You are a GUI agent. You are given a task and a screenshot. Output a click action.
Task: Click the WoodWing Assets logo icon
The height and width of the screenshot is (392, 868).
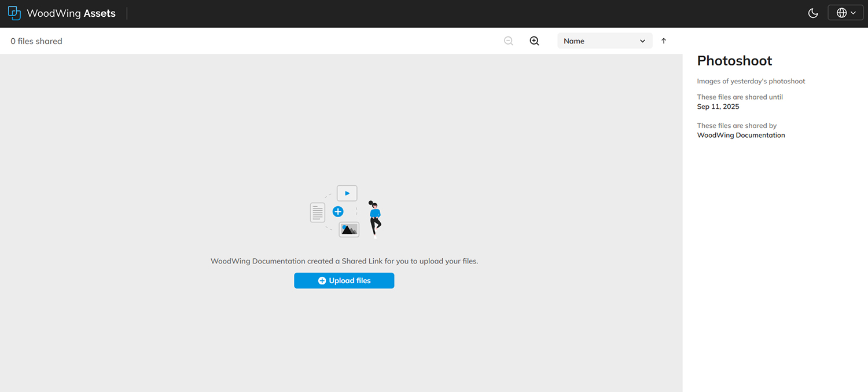(x=14, y=13)
